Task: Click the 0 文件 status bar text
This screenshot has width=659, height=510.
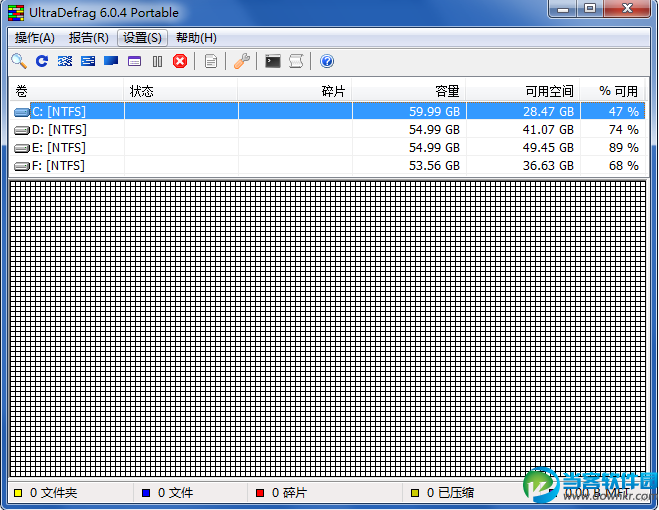Action: point(175,493)
